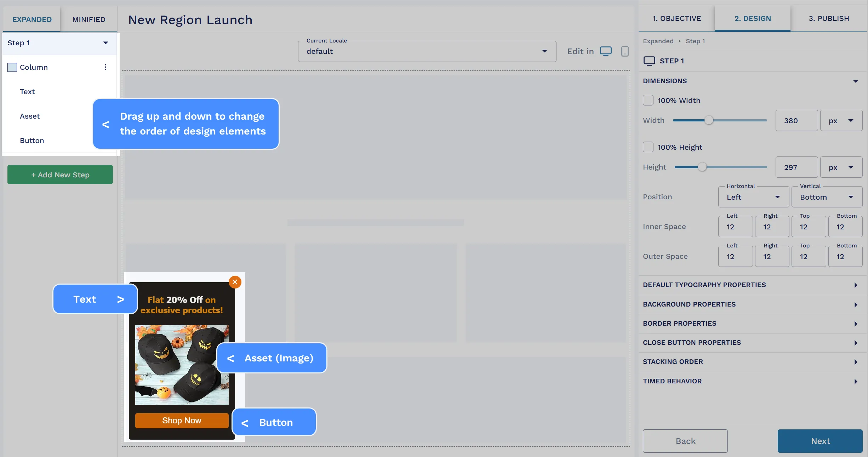Click the Asset Image element arrow icon
Image resolution: width=868 pixels, height=457 pixels.
click(230, 358)
